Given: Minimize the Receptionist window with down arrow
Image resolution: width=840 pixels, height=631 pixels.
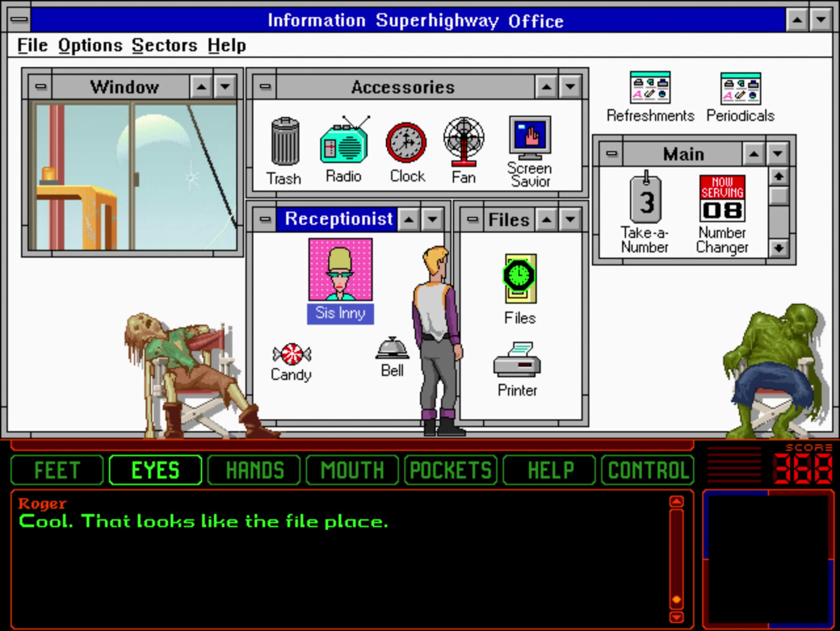Looking at the screenshot, I should pos(432,219).
